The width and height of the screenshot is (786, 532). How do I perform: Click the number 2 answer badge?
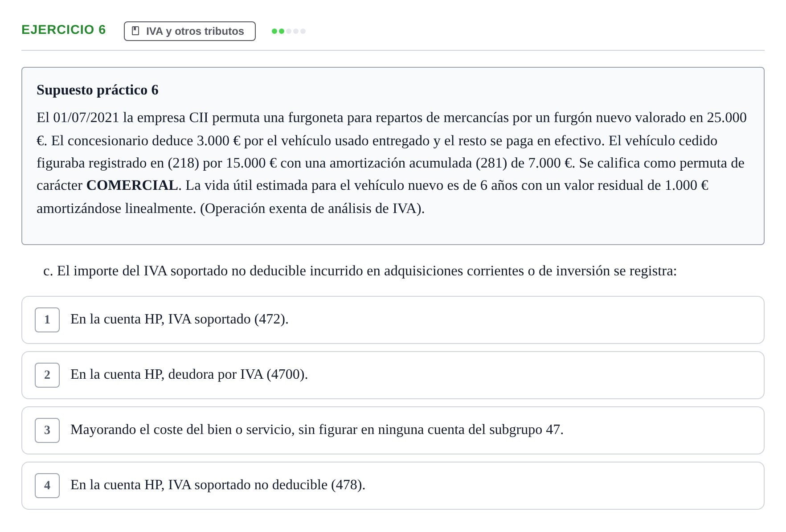(x=47, y=375)
